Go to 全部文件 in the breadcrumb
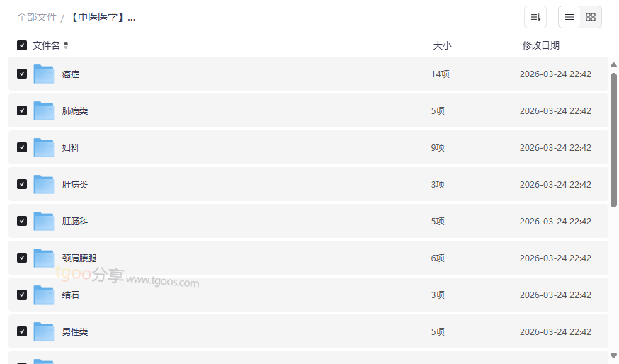 click(x=37, y=17)
